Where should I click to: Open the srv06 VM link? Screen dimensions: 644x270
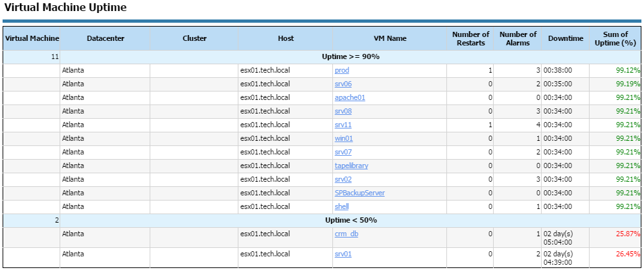343,84
